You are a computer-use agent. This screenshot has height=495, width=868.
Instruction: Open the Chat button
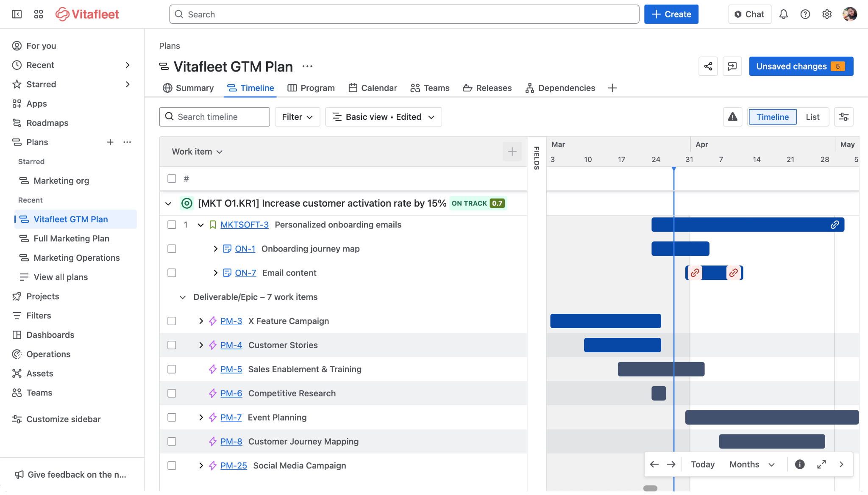click(749, 14)
